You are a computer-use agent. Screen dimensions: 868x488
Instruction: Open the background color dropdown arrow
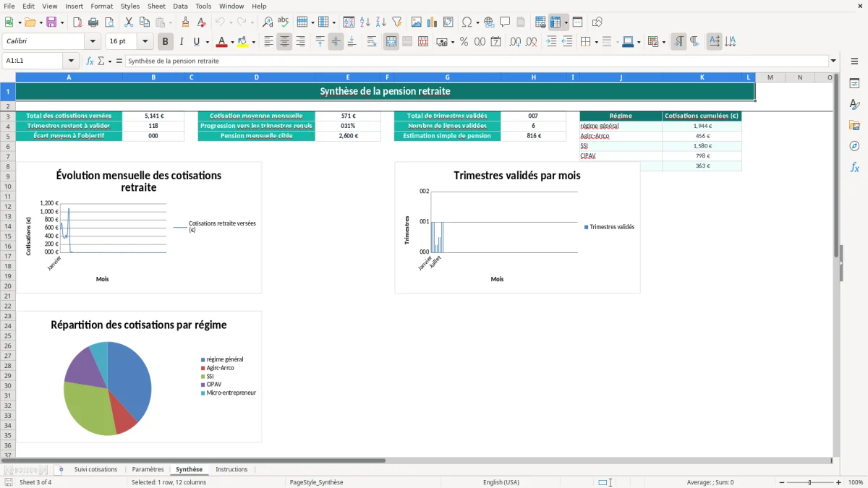[254, 42]
